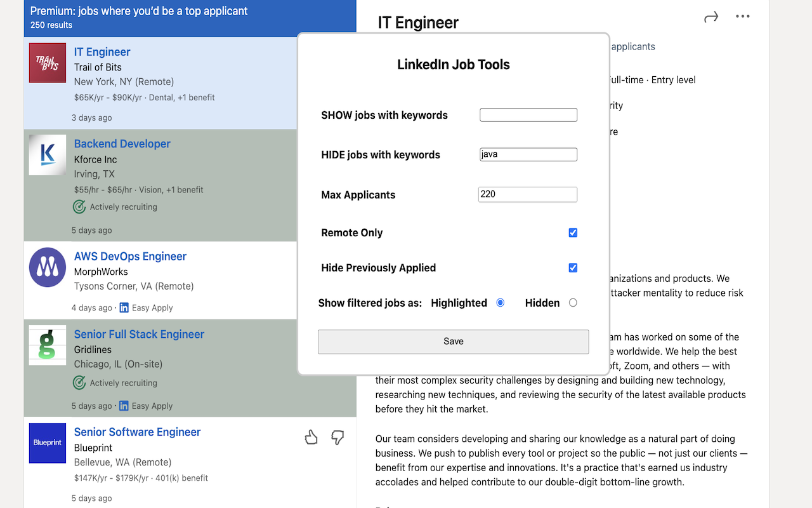812x508 pixels.
Task: Open the three-dot more options menu
Action: coord(743,17)
